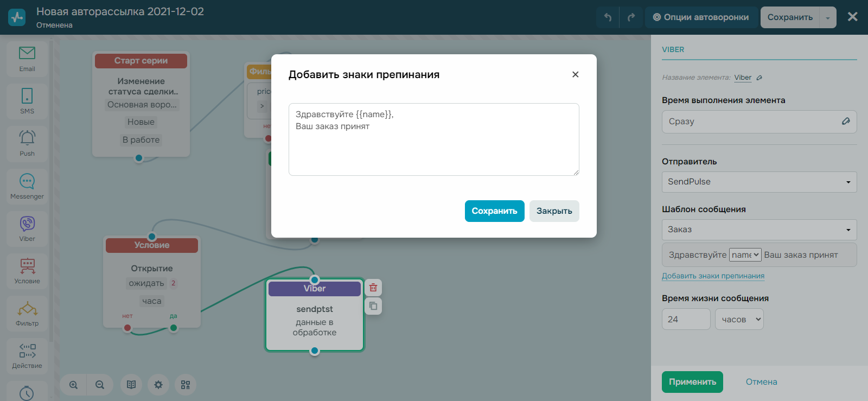Click Добавить знаки препинания link
The height and width of the screenshot is (401, 868).
713,276
